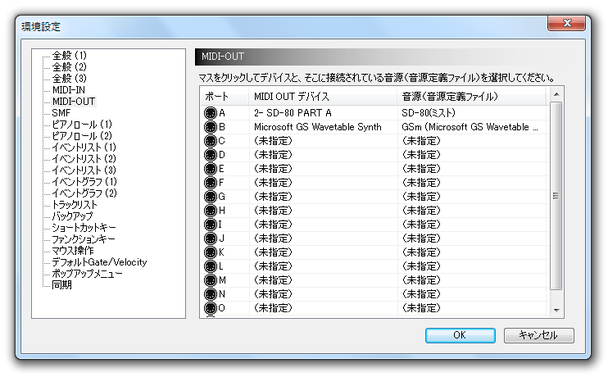Click the MIDI OUT デバイス column header
The width and height of the screenshot is (608, 377).
[x=323, y=96]
